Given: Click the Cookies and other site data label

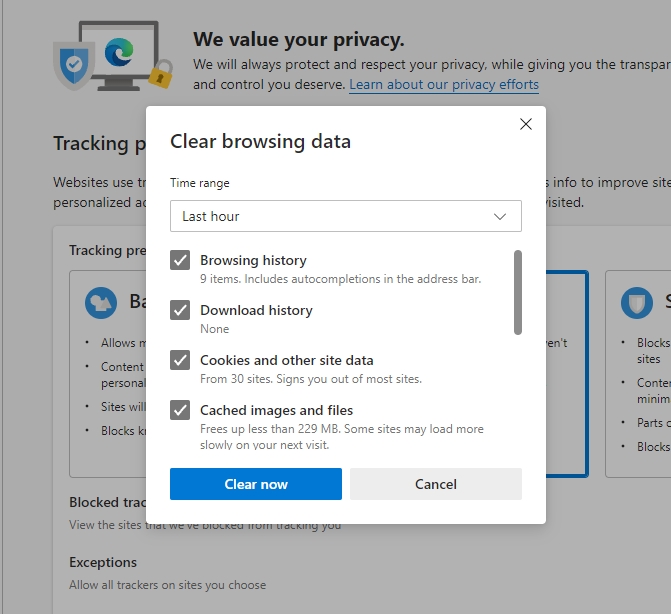Looking at the screenshot, I should click(x=286, y=360).
